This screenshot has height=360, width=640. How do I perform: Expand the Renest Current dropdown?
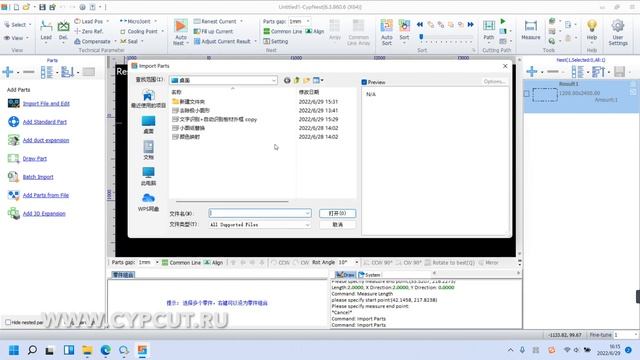[x=241, y=21]
